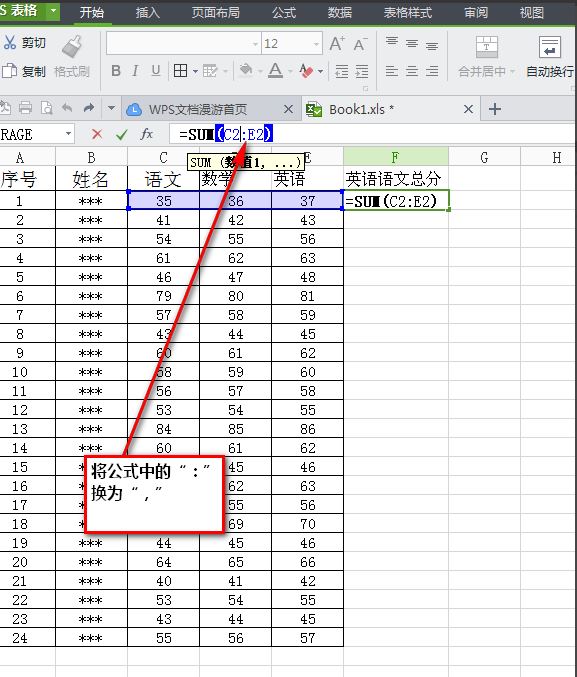Confirm formula with green checkmark

[122, 135]
